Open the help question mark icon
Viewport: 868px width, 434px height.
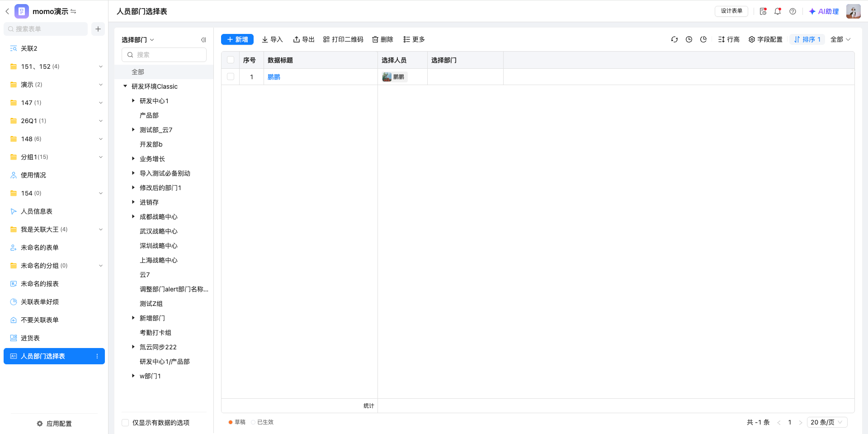(x=793, y=11)
